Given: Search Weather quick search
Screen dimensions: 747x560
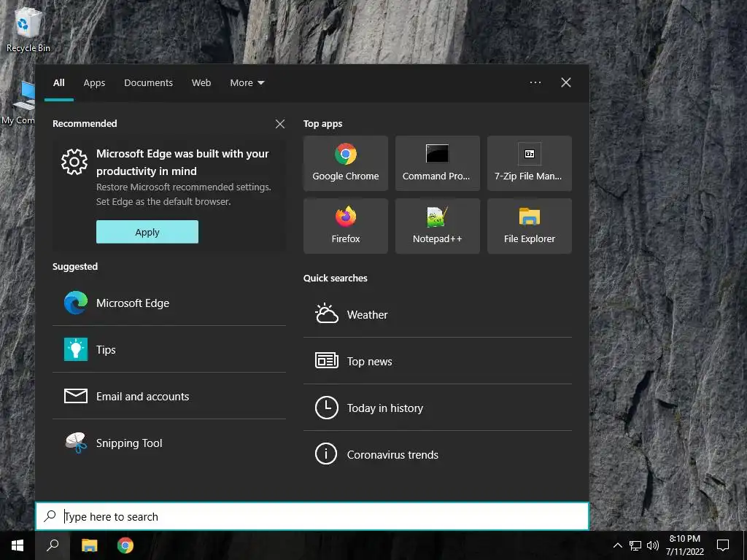Looking at the screenshot, I should (438, 315).
